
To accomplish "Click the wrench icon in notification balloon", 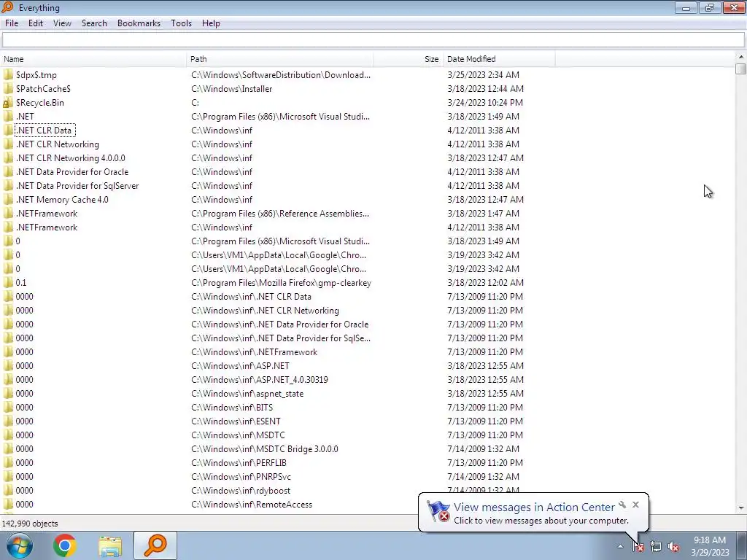I will tap(622, 505).
